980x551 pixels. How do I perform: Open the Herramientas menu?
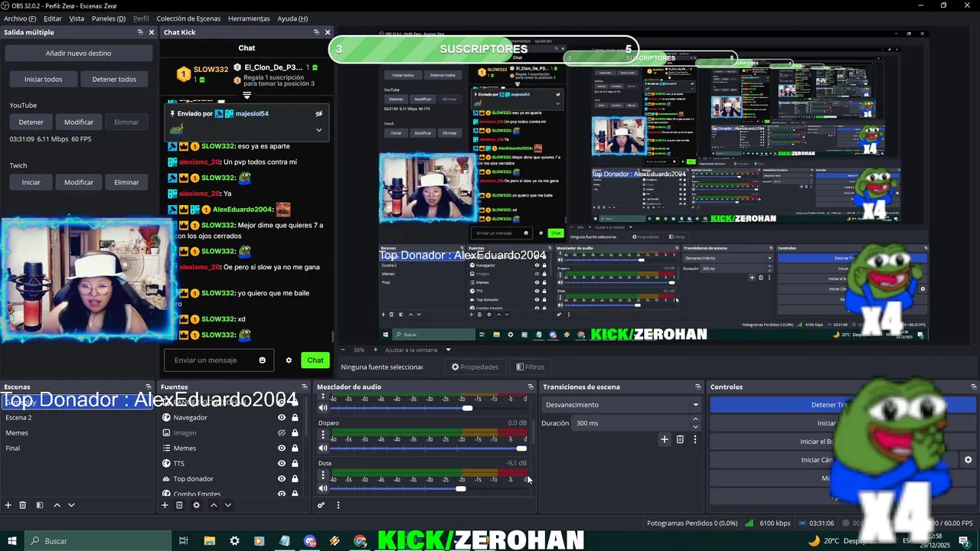pyautogui.click(x=249, y=18)
